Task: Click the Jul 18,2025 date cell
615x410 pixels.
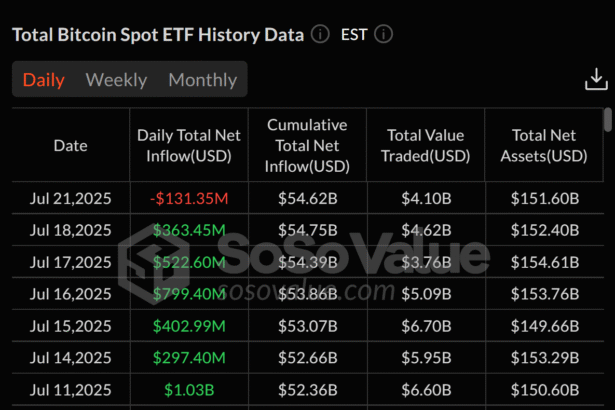Action: pyautogui.click(x=70, y=230)
